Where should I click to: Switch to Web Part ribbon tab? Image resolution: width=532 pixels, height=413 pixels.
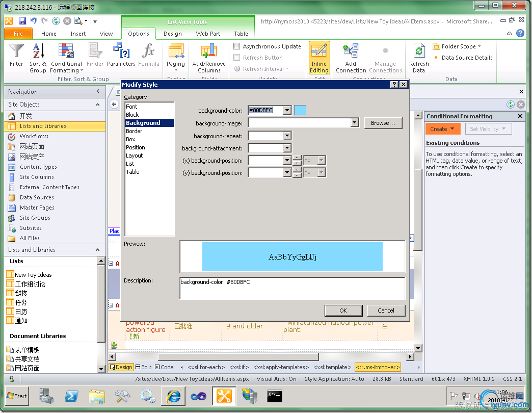[x=208, y=34]
